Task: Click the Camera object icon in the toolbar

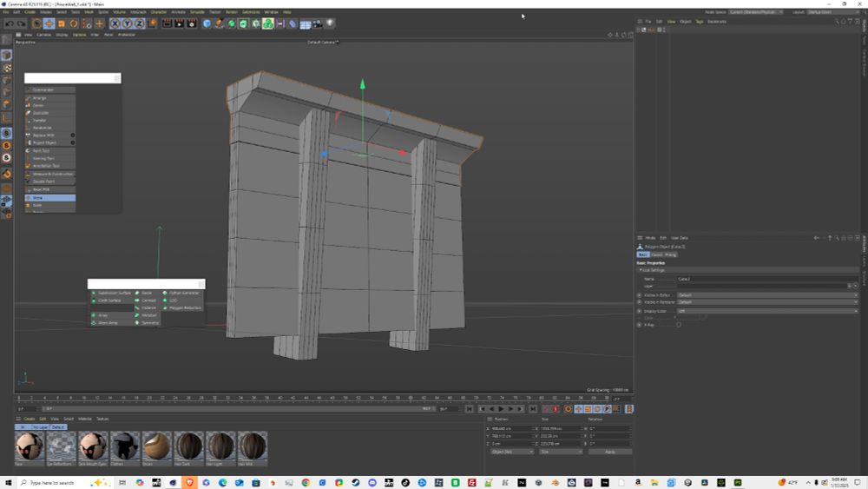Action: [x=318, y=23]
